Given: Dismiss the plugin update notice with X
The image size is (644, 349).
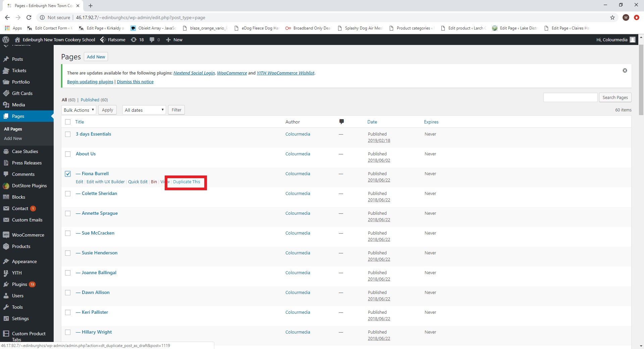Looking at the screenshot, I should coord(625,70).
